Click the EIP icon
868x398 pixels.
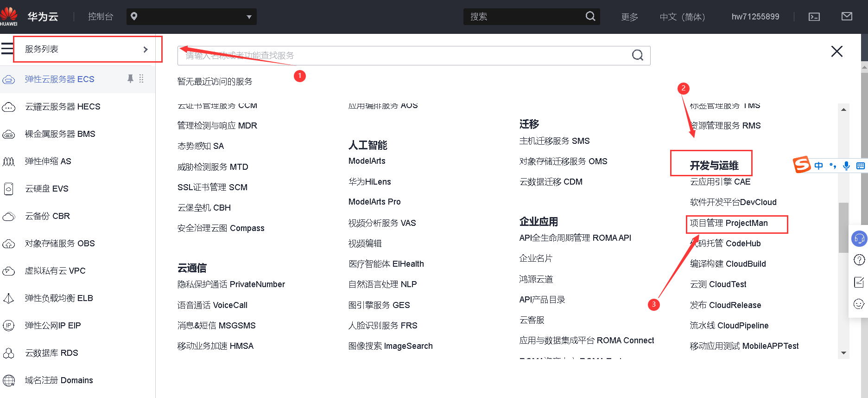pos(9,326)
